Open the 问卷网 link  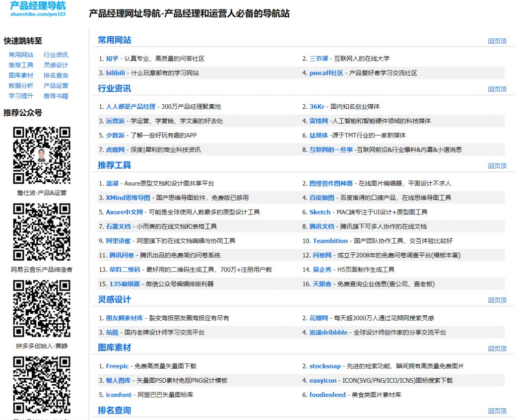coord(322,255)
